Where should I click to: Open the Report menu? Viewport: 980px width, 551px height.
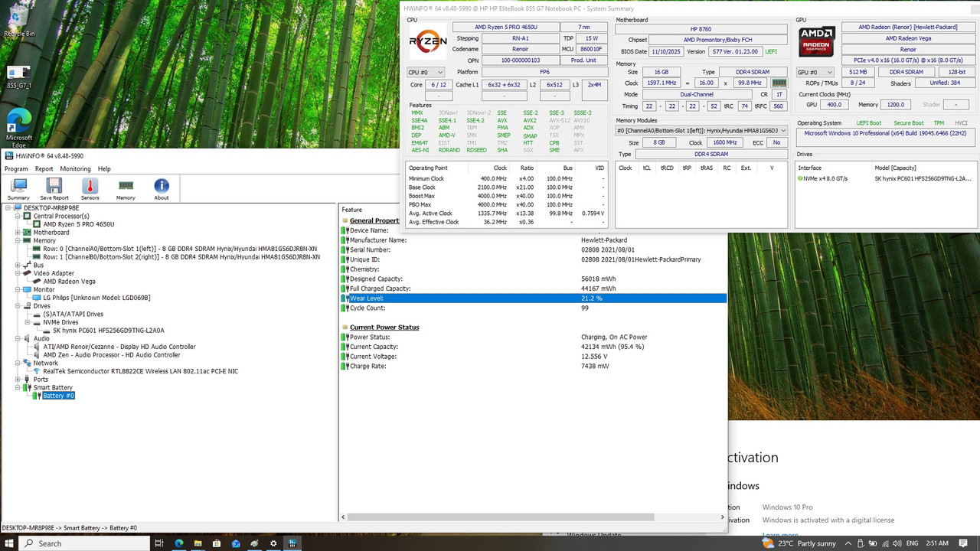44,169
